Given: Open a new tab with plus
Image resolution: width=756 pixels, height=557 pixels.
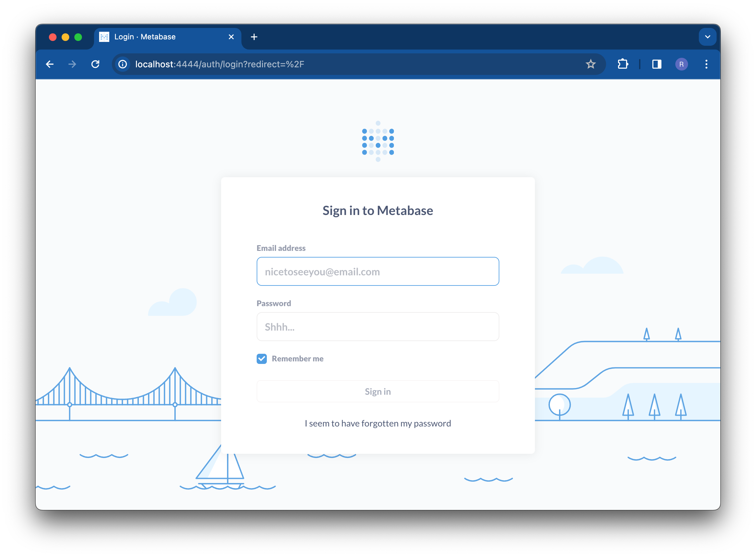Looking at the screenshot, I should (254, 37).
